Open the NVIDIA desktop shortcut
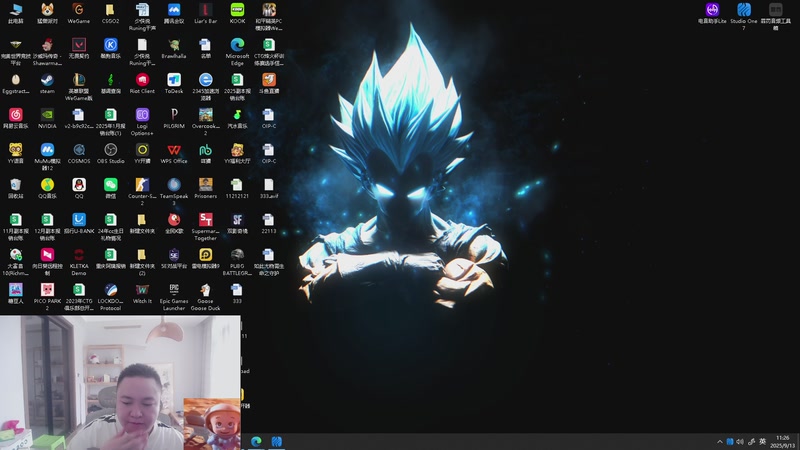The height and width of the screenshot is (450, 800). pos(47,118)
